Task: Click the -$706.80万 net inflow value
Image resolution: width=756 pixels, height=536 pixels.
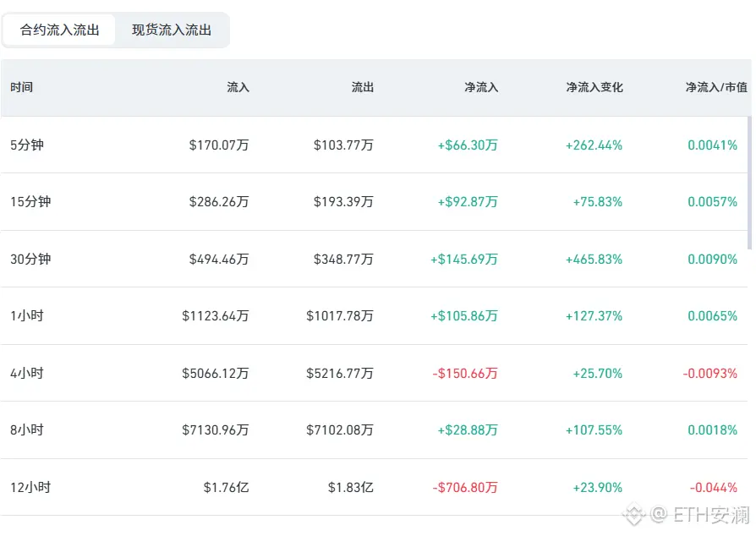Action: coord(465,487)
